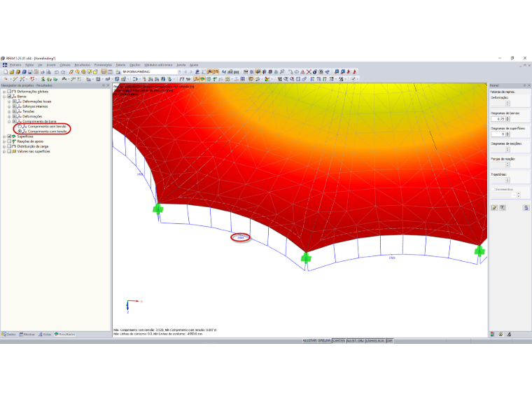Go to the next load case arrow

tap(191, 72)
